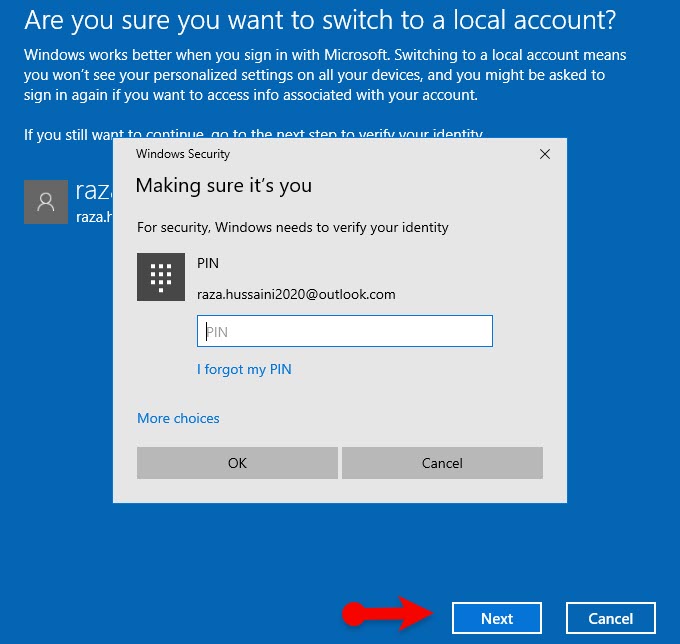Click the 'For security, Windows needs to verify' text
The image size is (680, 644).
point(292,227)
